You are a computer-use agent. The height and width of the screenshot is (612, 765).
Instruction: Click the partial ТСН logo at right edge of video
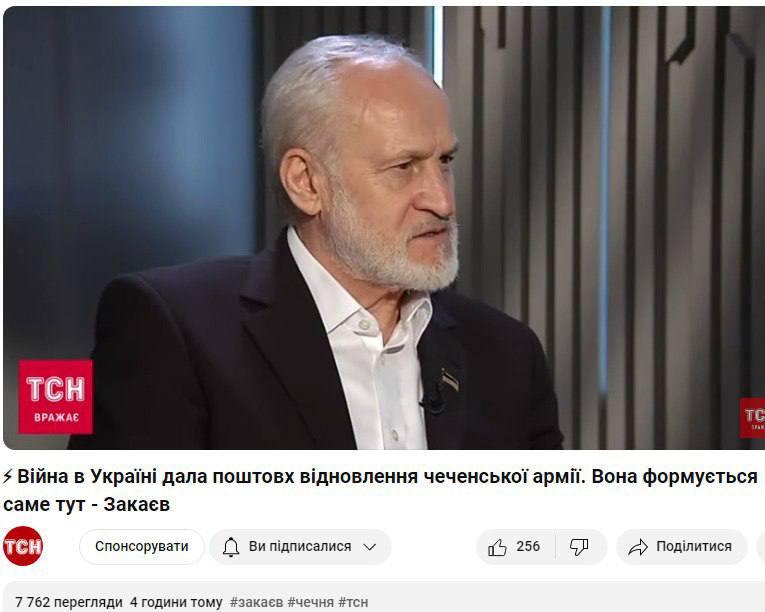tap(752, 418)
